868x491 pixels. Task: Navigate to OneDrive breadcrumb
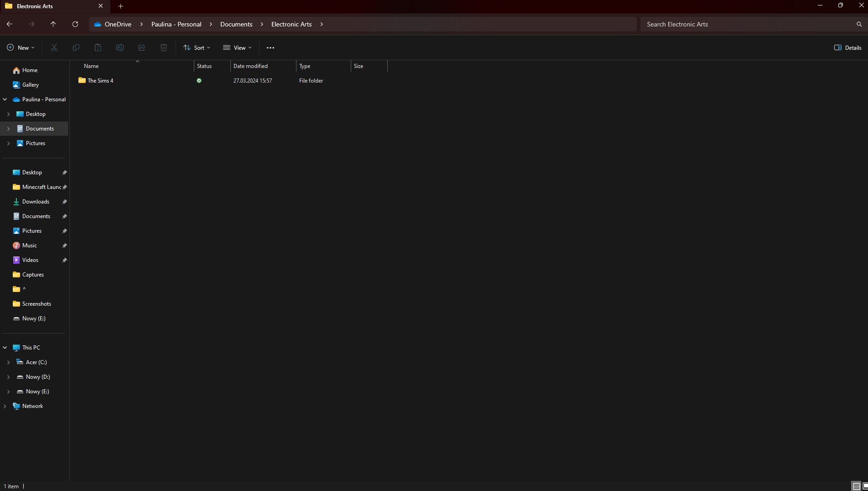(x=118, y=24)
